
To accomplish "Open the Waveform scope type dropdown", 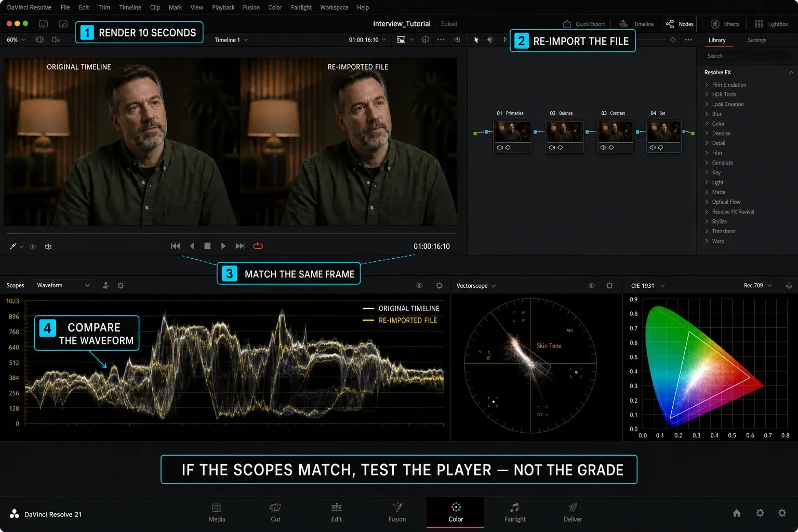I will (63, 285).
